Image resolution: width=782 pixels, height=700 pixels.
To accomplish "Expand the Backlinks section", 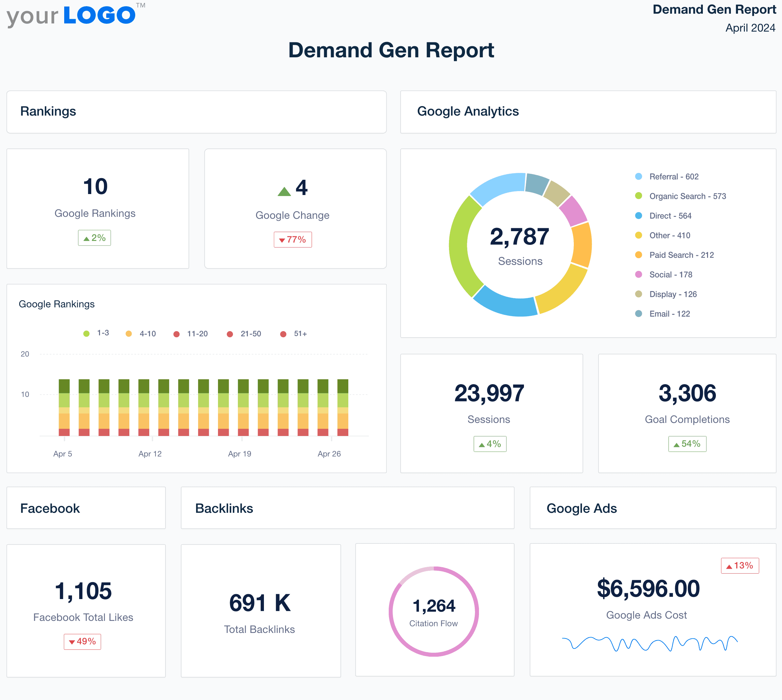I will pyautogui.click(x=224, y=508).
